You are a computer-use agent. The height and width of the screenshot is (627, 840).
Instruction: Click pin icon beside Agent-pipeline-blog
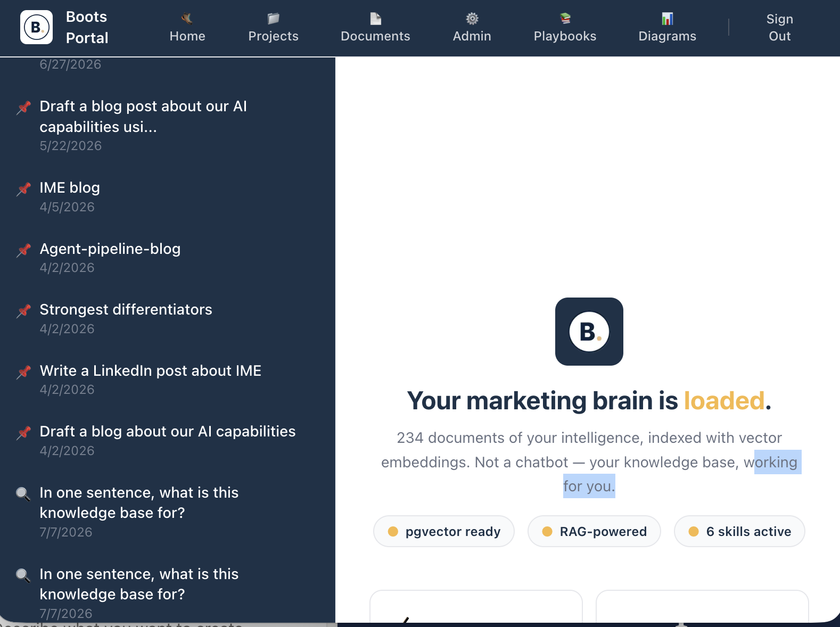(x=23, y=250)
